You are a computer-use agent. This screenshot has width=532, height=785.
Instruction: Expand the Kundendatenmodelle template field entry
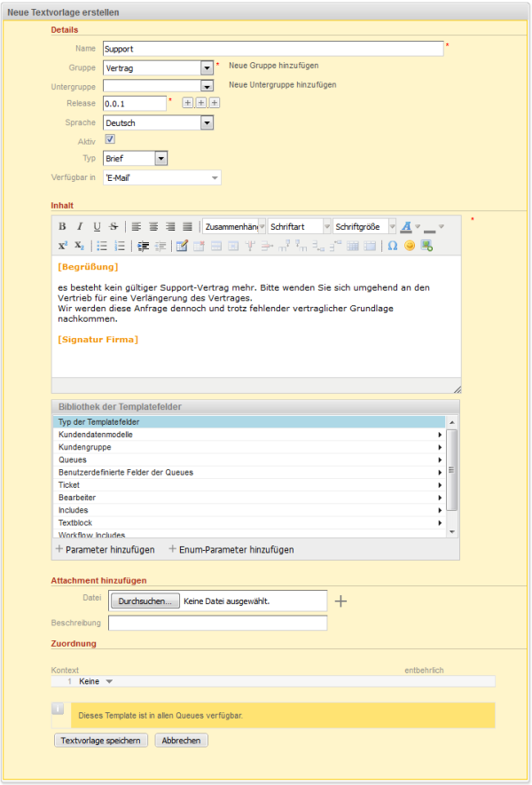click(248, 435)
